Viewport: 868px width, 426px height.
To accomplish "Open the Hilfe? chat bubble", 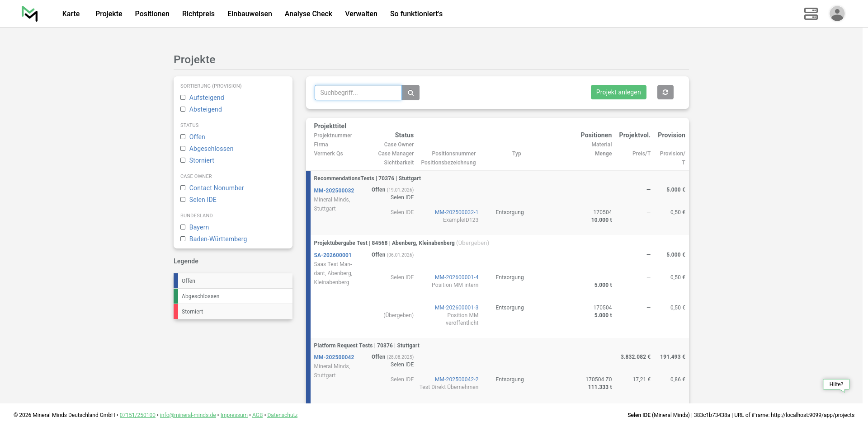I will tap(836, 384).
